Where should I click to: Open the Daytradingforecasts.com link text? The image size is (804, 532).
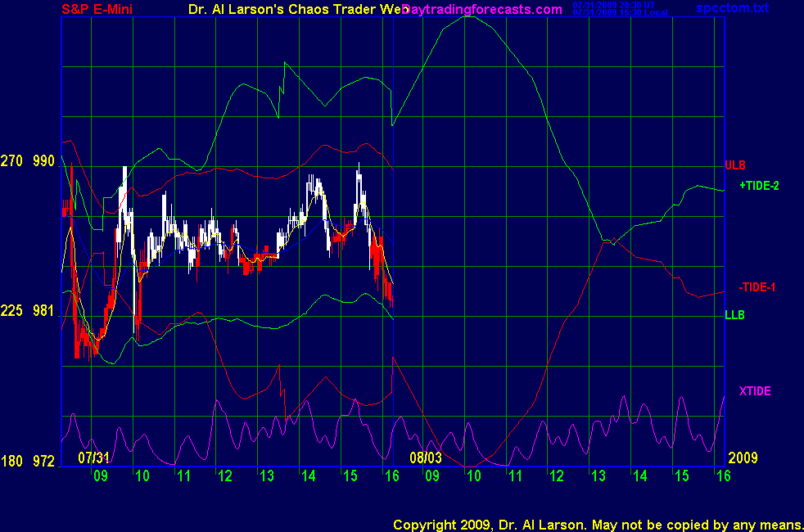click(x=482, y=9)
